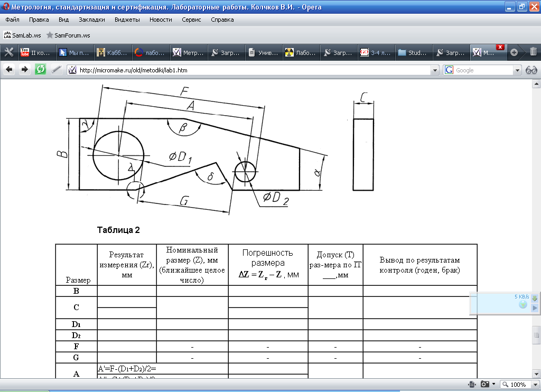541x392 pixels.
Task: Close the active M... tab
Action: point(500,47)
